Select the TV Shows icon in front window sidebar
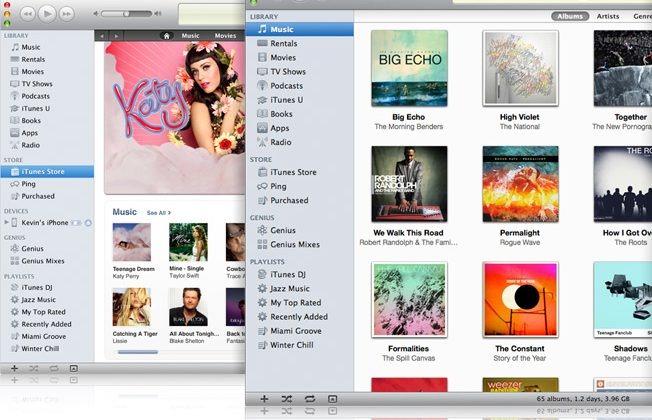Image resolution: width=652 pixels, height=420 pixels. tap(262, 72)
